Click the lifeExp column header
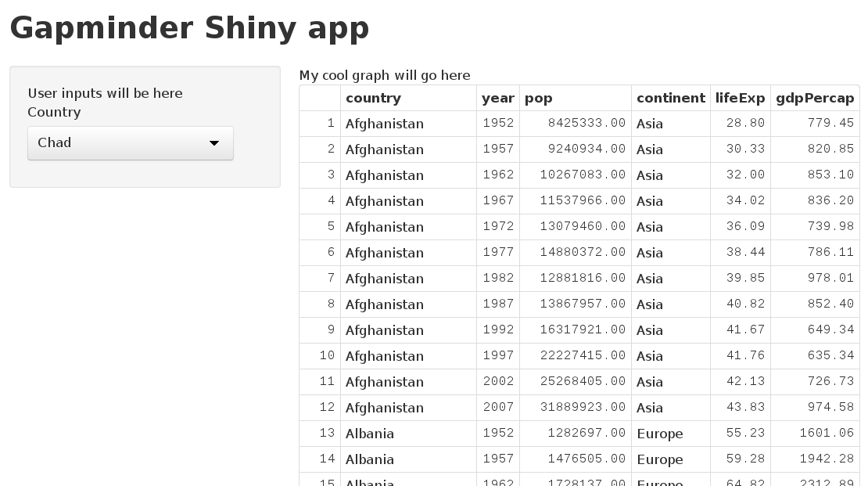The image size is (868, 486). 740,98
